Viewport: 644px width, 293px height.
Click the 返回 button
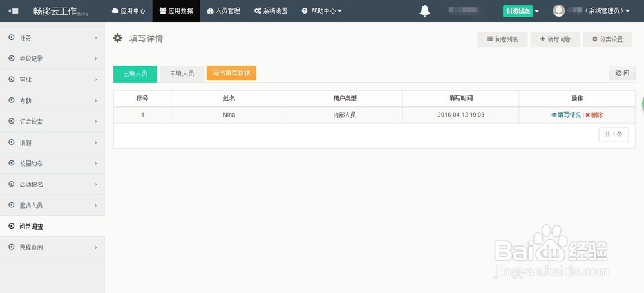(622, 73)
